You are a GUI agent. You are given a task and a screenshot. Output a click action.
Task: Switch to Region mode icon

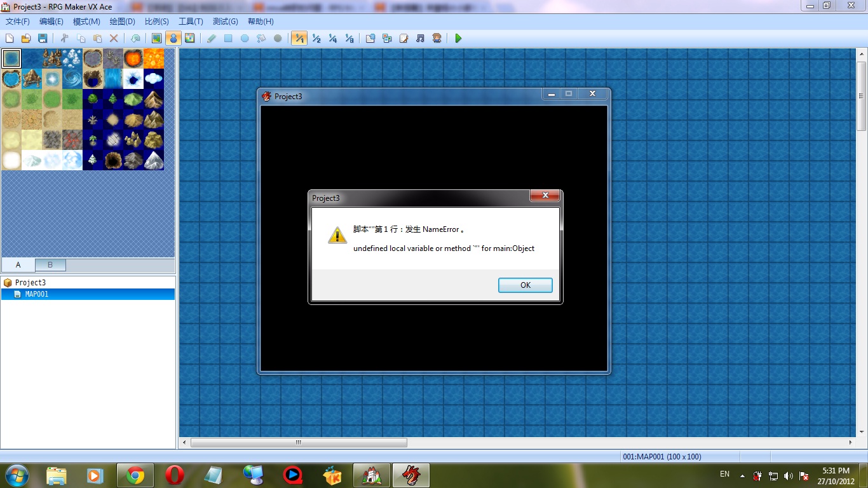(x=189, y=38)
